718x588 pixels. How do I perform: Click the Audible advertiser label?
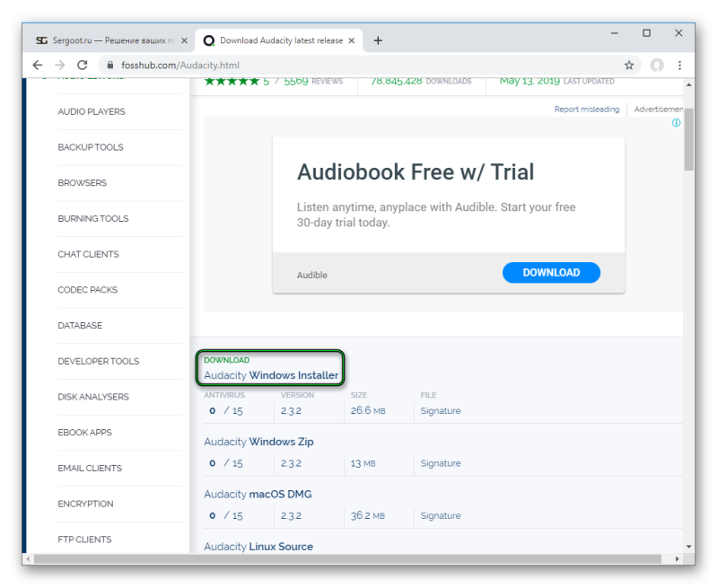pos(311,275)
